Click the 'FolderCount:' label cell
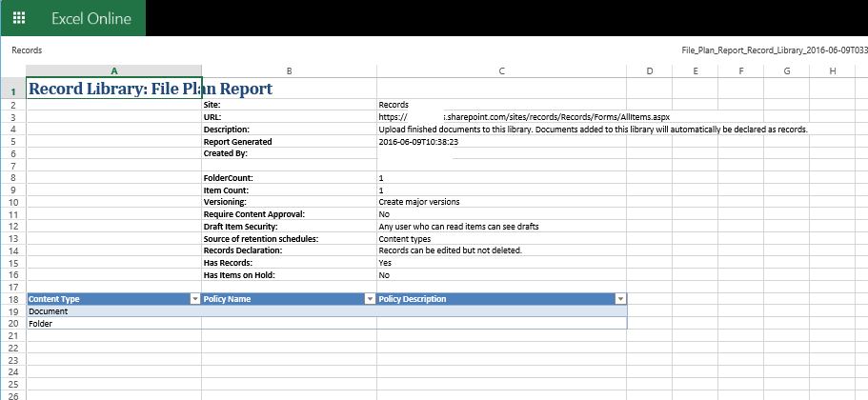 point(289,178)
